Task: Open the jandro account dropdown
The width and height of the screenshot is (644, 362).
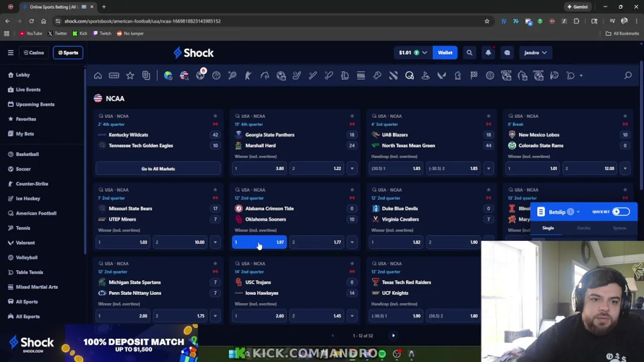Action: pos(535,52)
